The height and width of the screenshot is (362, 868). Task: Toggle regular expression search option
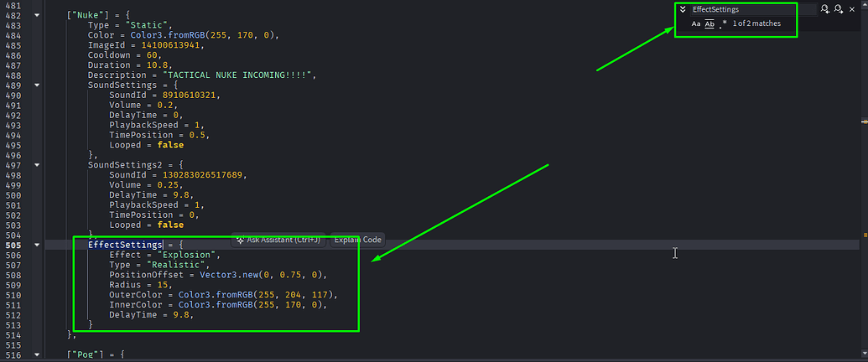pos(723,23)
